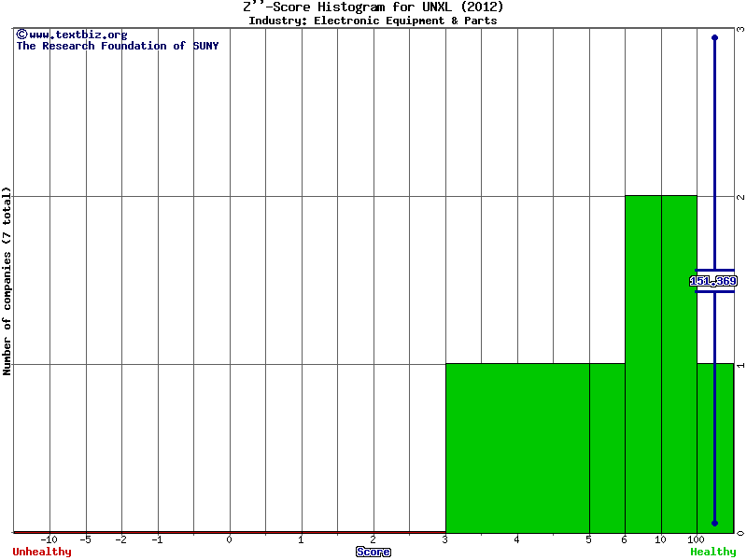This screenshot has height=560, width=747.
Task: Click the tall green bar between 6 and 10
Action: [x=643, y=364]
